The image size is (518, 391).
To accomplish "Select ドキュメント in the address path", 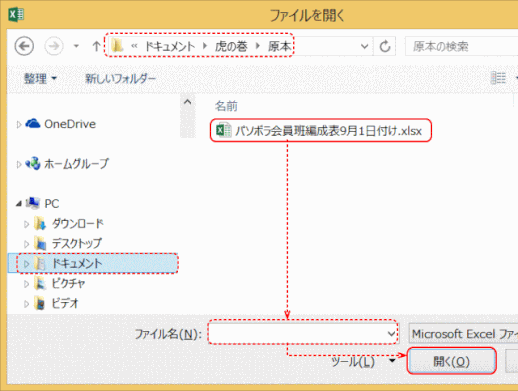I will coord(170,46).
